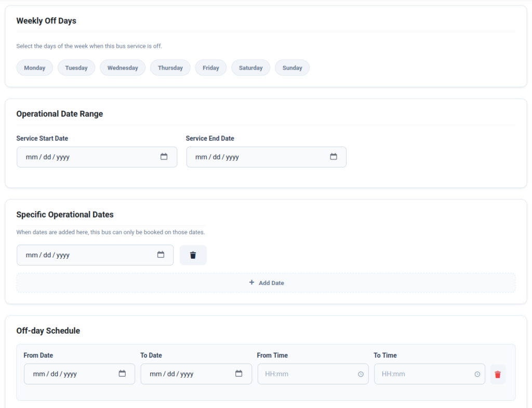Toggle Sunday as weekly off day
The height and width of the screenshot is (408, 532).
pyautogui.click(x=292, y=68)
